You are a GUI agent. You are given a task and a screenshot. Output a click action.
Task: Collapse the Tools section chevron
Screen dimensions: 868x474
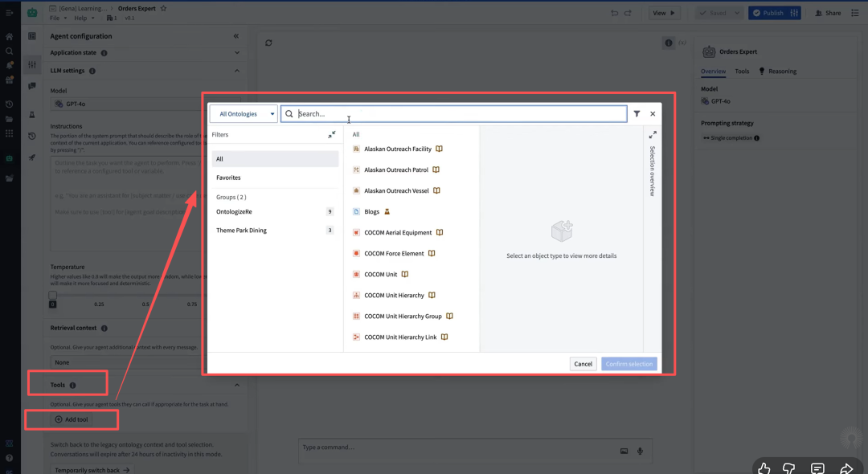tap(237, 385)
